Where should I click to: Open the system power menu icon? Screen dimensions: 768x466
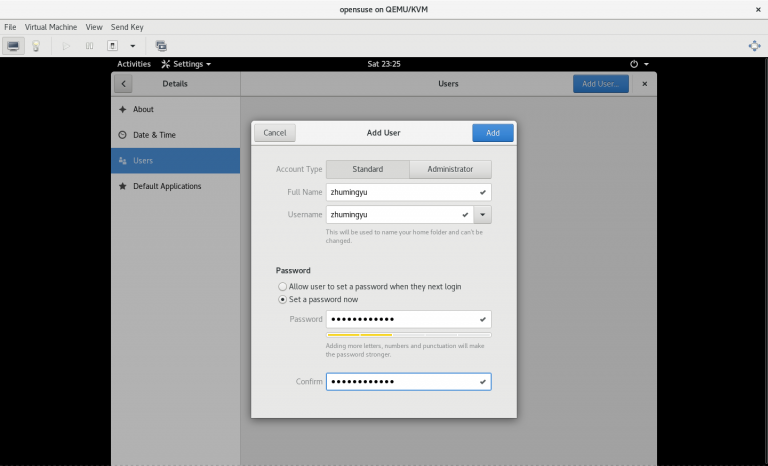635,64
